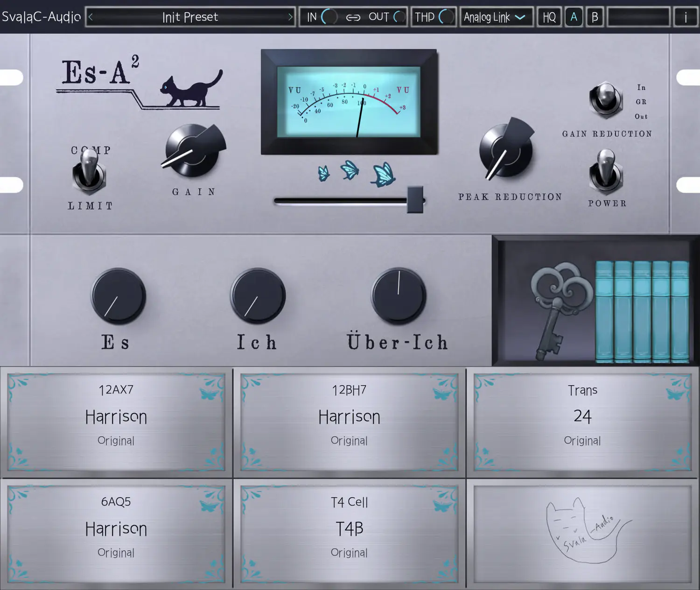Screen dimensions: 700x590
Task: Click the GAIN knob
Action: [x=193, y=150]
